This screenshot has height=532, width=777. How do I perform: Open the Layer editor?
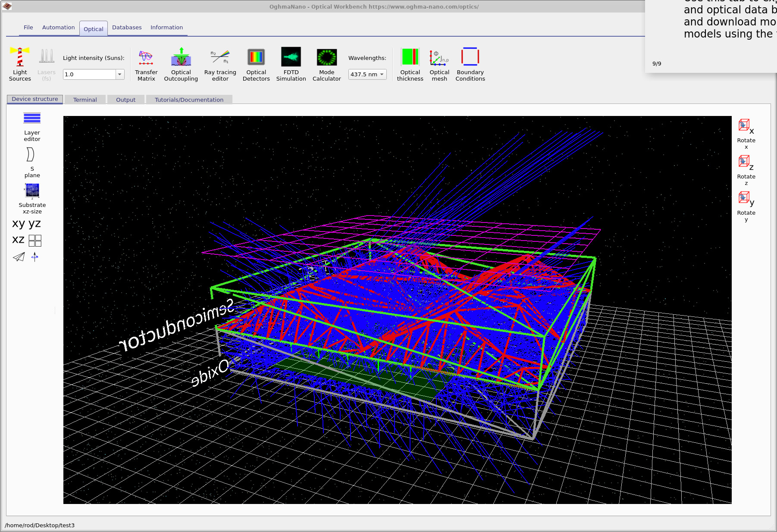(32, 125)
